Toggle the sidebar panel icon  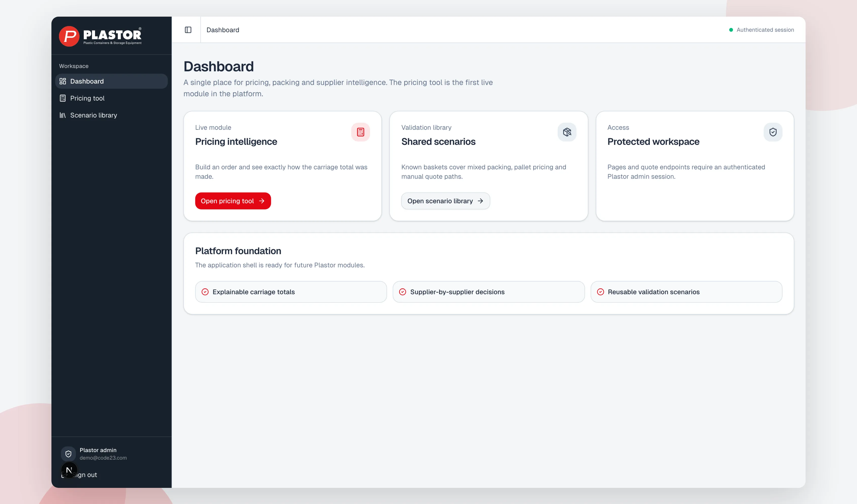[x=188, y=30]
